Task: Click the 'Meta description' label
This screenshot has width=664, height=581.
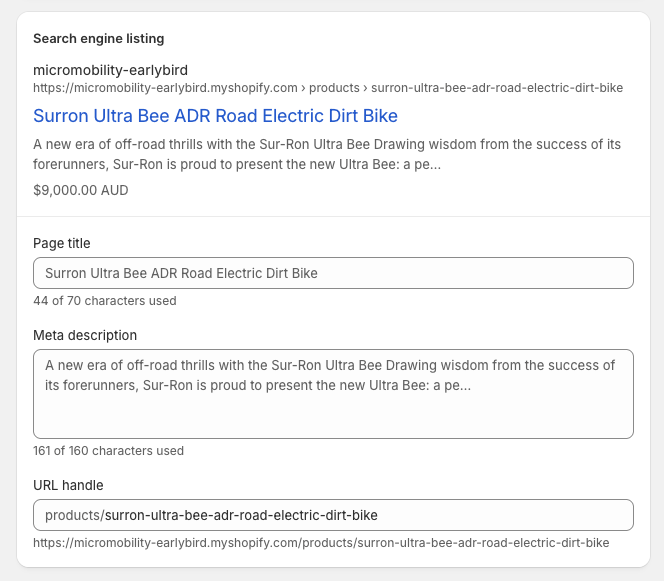Action: (x=85, y=335)
